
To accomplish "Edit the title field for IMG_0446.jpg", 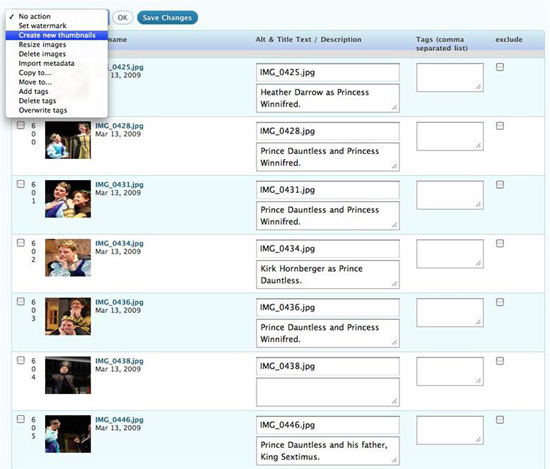I will pos(328,425).
